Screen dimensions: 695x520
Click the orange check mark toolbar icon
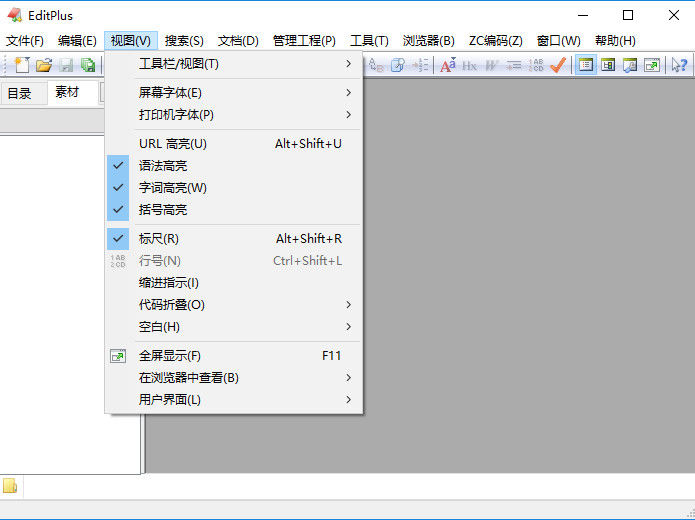(x=558, y=65)
